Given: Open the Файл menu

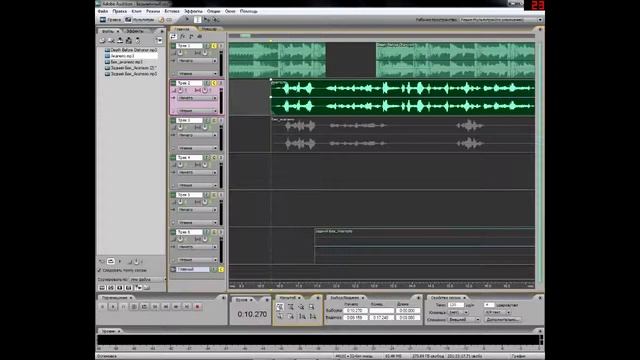Looking at the screenshot, I should point(103,11).
